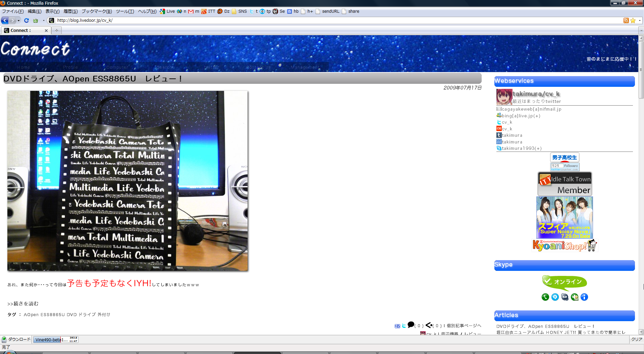
Task: Run the share bookmarklet
Action: pos(351,11)
